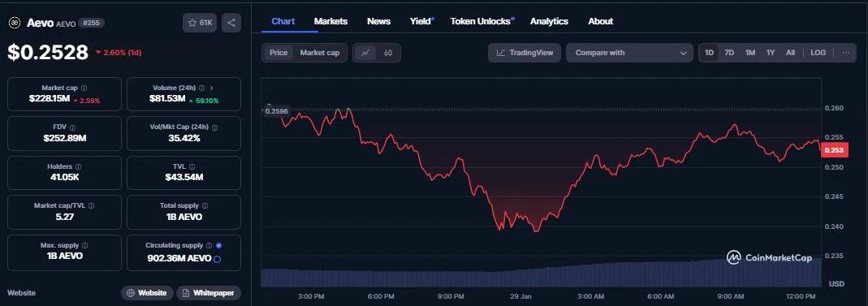The image size is (868, 306).
Task: Open the Whitepaper button
Action: click(209, 293)
